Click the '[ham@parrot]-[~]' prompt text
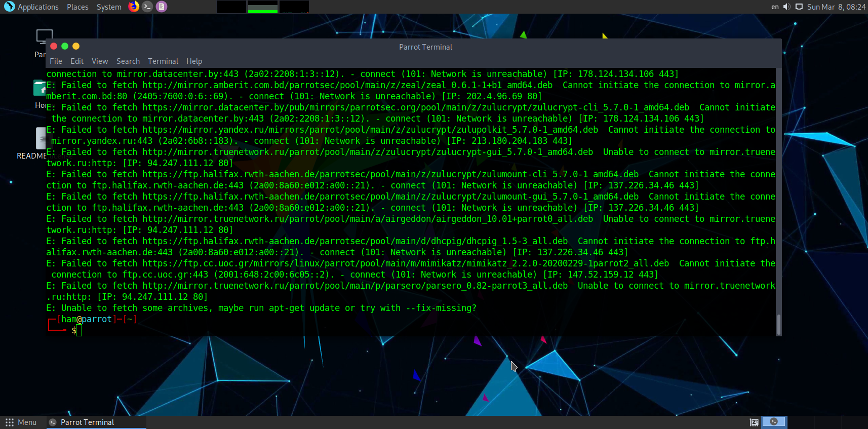868x429 pixels. 97,319
